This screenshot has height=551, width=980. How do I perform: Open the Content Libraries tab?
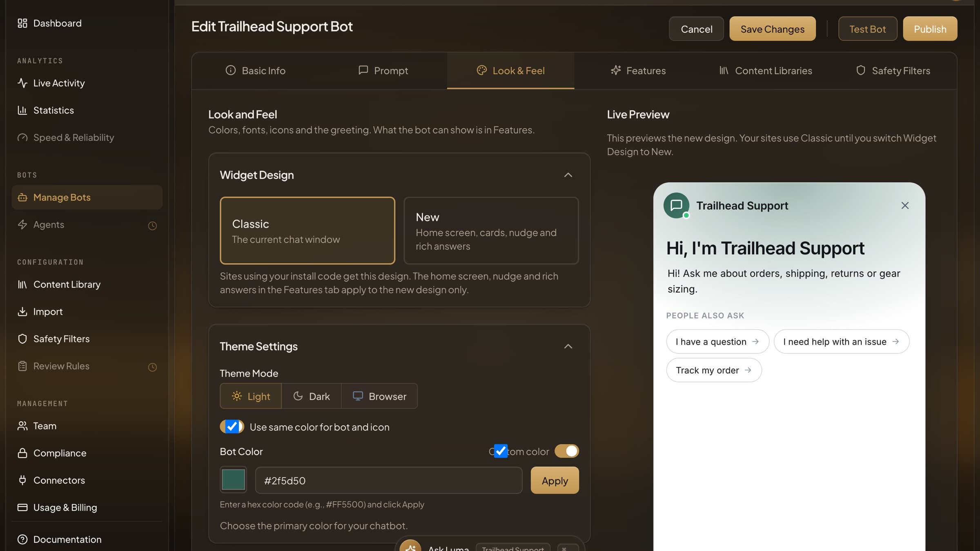coord(766,71)
